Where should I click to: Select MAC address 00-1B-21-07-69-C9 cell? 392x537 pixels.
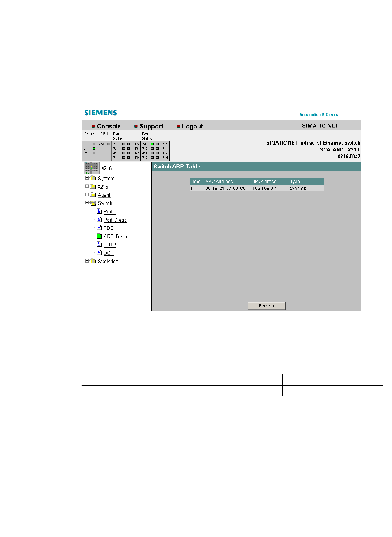click(x=225, y=188)
